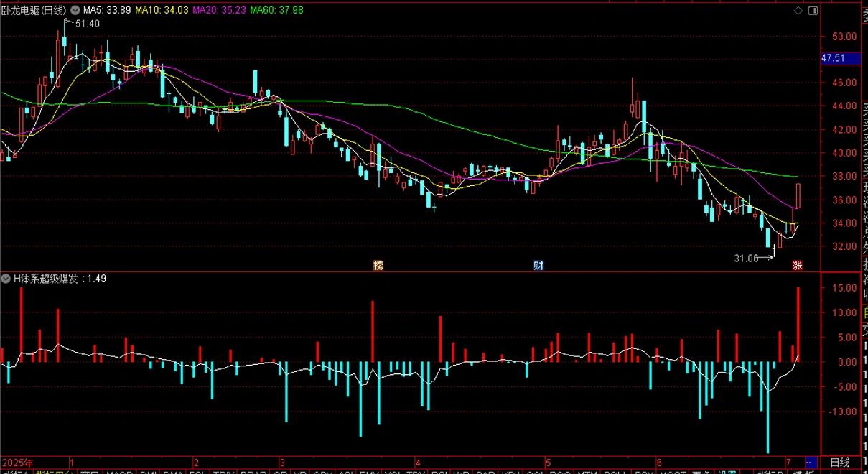
Task: Open the 财 marker below the chart
Action: (x=538, y=265)
